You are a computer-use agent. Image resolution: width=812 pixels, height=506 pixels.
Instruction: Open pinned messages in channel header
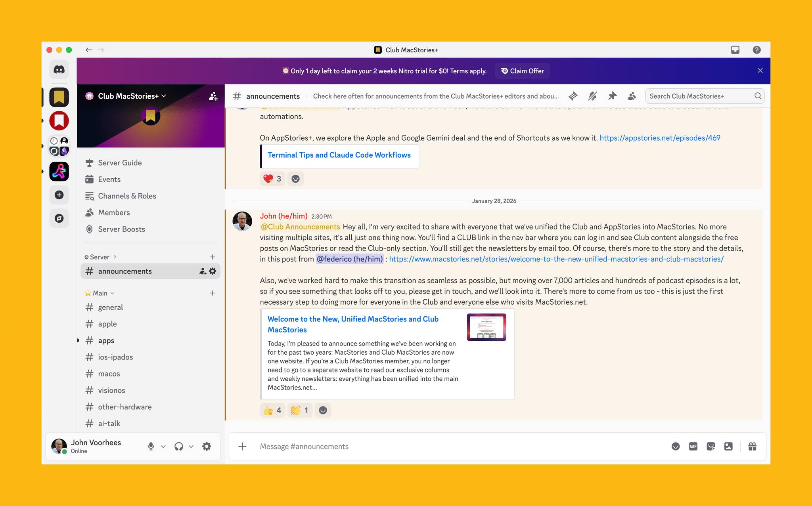[x=612, y=96]
